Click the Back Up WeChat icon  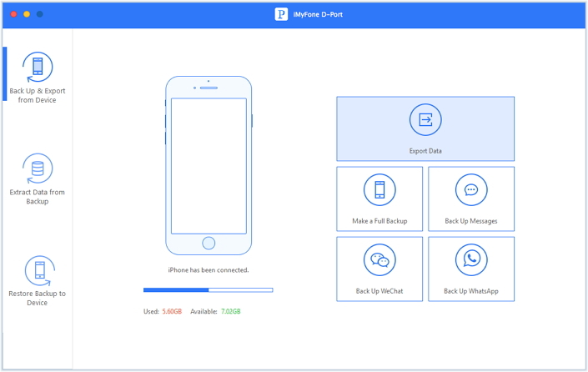pyautogui.click(x=379, y=260)
